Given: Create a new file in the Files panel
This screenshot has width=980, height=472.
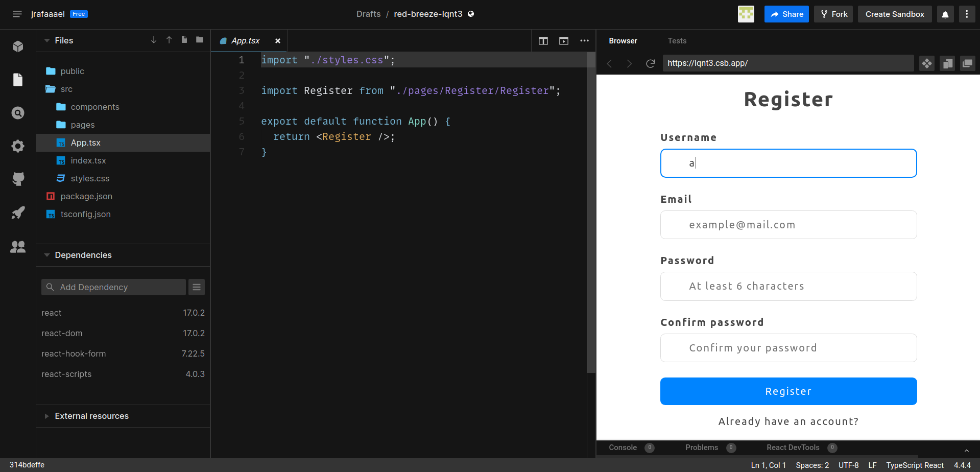Looking at the screenshot, I should tap(184, 40).
